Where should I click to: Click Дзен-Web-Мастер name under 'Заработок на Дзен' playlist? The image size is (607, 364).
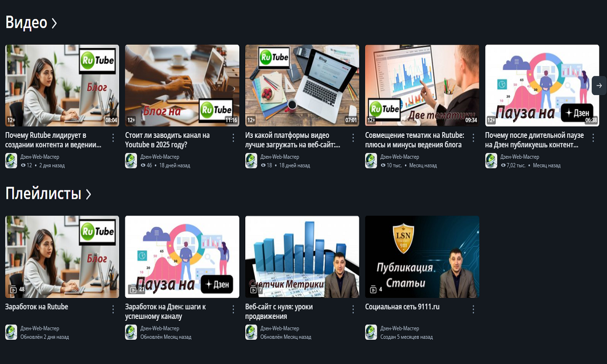[160, 329]
